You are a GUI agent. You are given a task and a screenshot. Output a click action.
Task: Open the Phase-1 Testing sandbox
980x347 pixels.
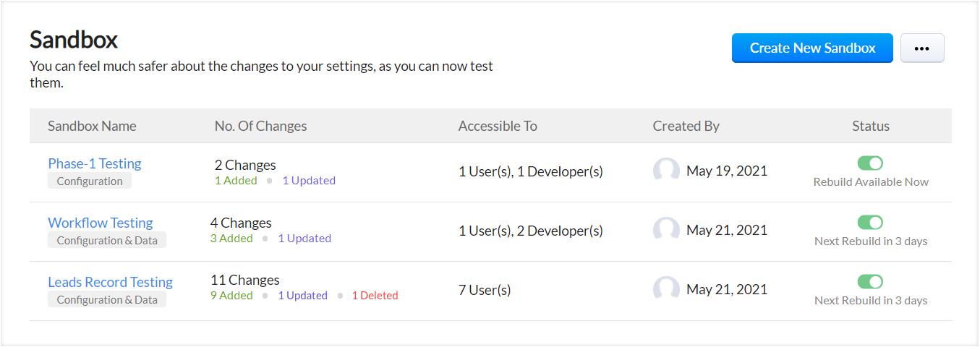point(95,163)
